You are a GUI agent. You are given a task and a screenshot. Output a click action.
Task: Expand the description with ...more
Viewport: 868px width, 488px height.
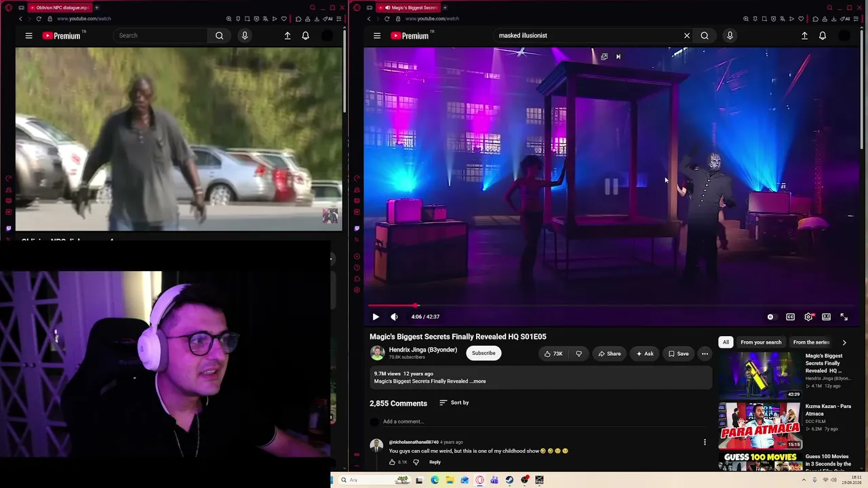(479, 382)
